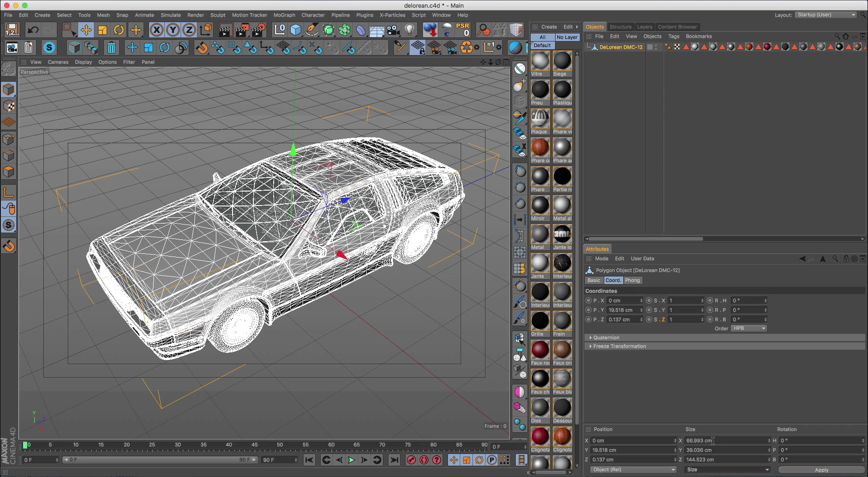Expand the Freeze Transformation section

point(619,346)
